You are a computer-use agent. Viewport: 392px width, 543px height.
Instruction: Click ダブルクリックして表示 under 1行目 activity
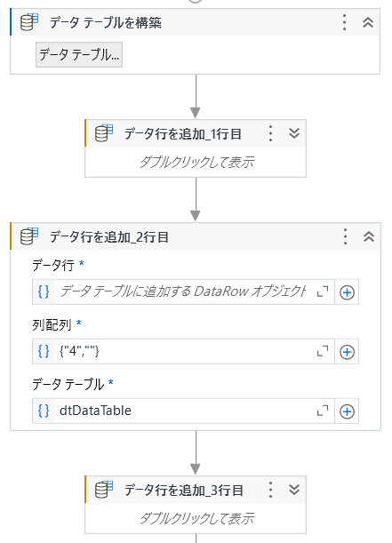(x=196, y=162)
